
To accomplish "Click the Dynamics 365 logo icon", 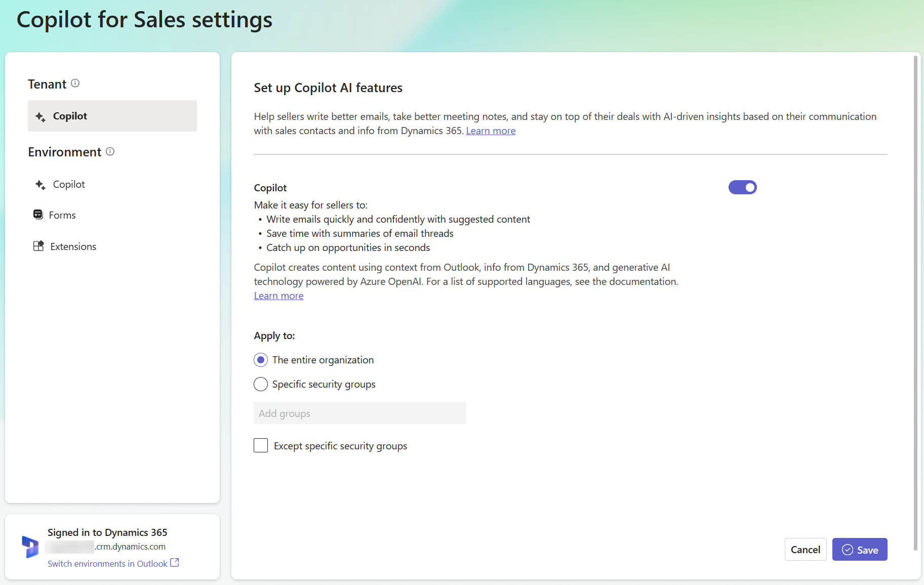I will point(30,547).
